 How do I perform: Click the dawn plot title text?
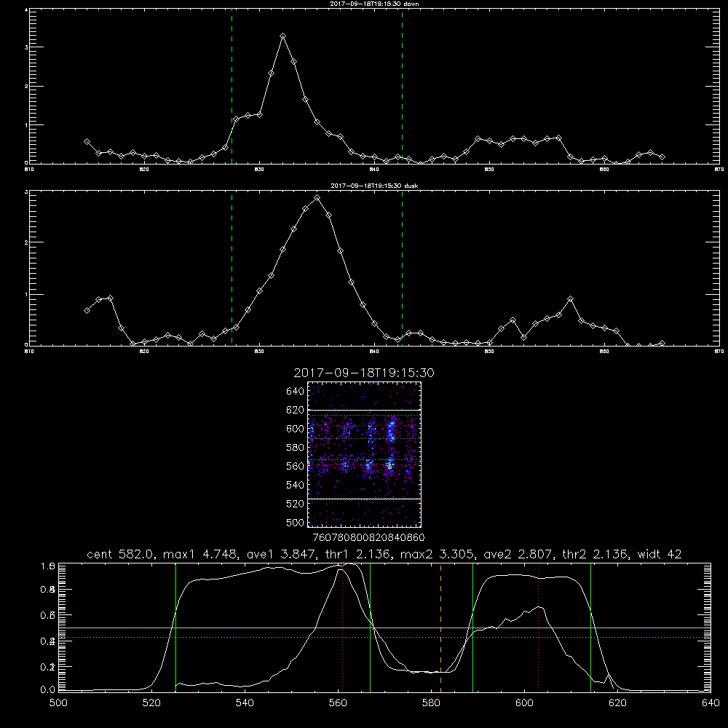[374, 4]
